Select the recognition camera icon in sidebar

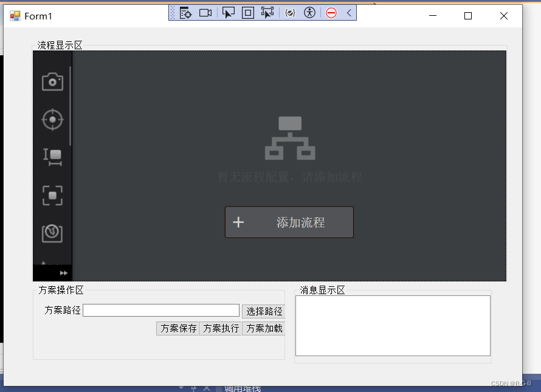(52, 233)
